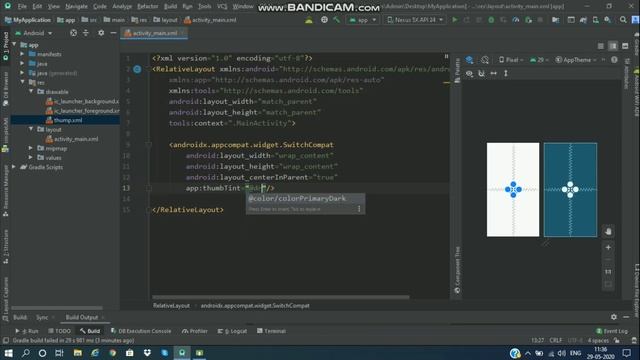This screenshot has width=640, height=360.
Task: Switch to Split view mode icon
Action: click(613, 46)
